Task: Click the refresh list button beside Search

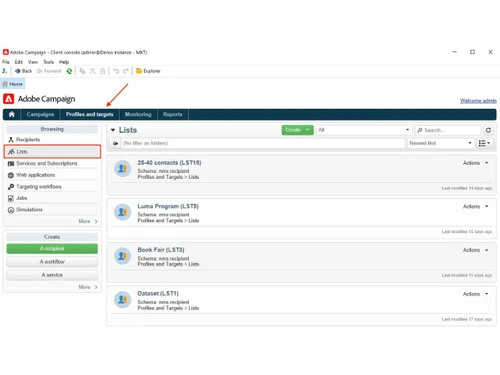Action: click(488, 130)
